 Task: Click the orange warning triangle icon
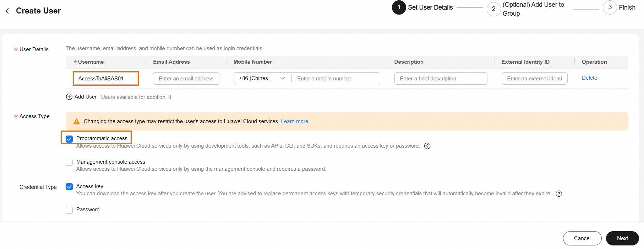click(76, 122)
